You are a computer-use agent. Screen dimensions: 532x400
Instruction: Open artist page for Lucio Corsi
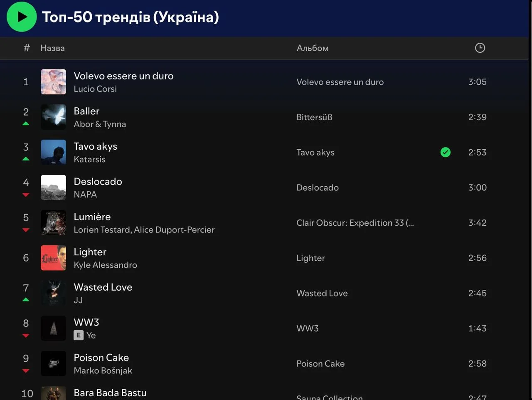(95, 89)
